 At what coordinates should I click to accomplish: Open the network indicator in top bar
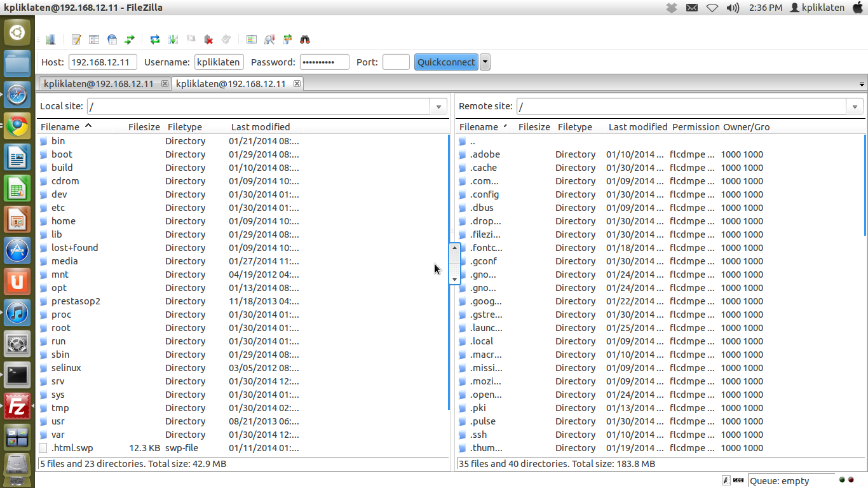(712, 8)
